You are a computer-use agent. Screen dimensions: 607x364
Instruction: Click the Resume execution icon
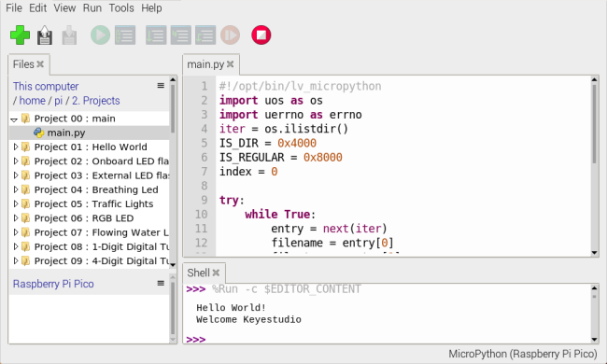coord(231,35)
